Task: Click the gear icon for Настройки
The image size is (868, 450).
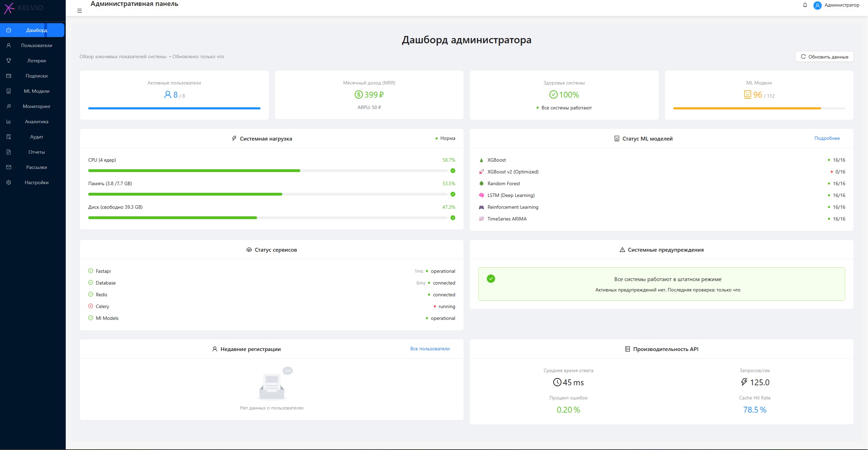Action: (x=9, y=182)
